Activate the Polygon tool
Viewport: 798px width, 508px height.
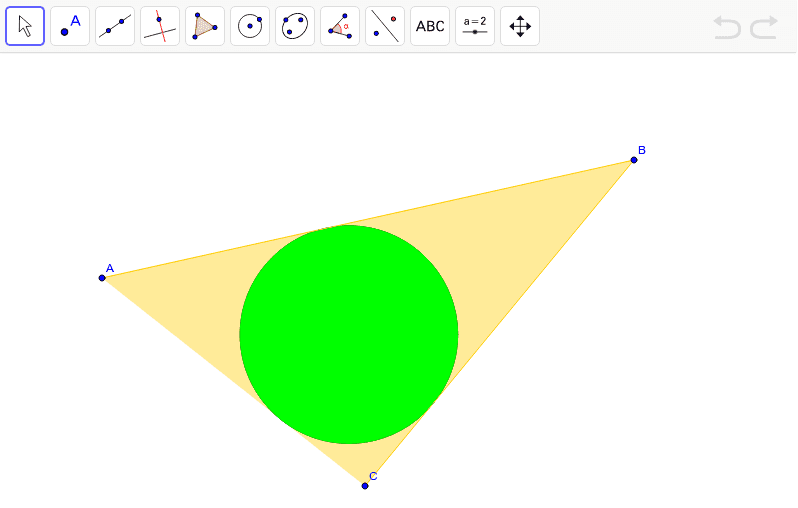click(205, 26)
